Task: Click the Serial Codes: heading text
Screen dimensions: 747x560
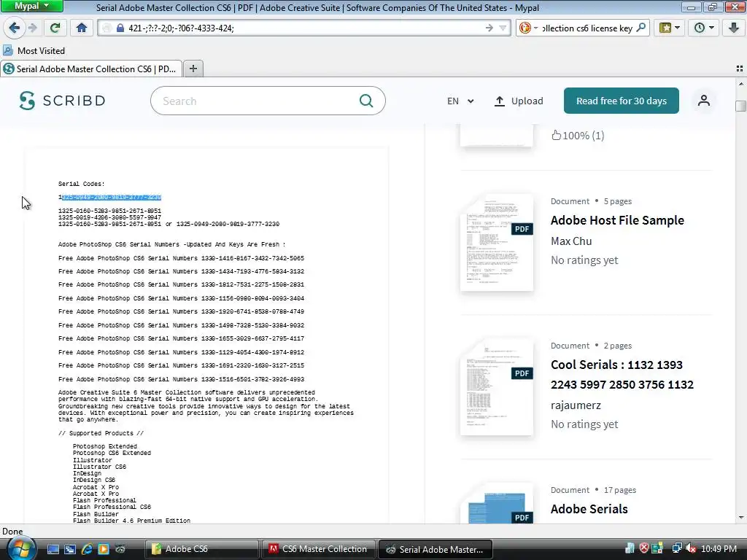Action: click(82, 184)
